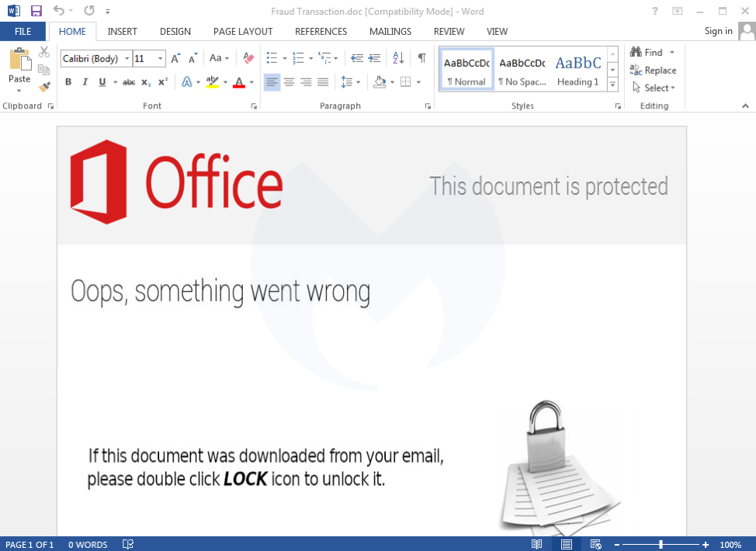
Task: Open Microsoft Word Help question mark
Action: pos(655,11)
